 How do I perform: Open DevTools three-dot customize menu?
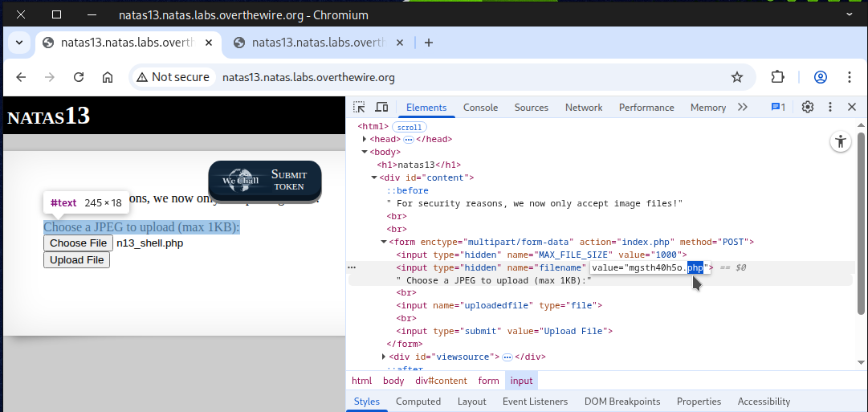click(x=830, y=107)
